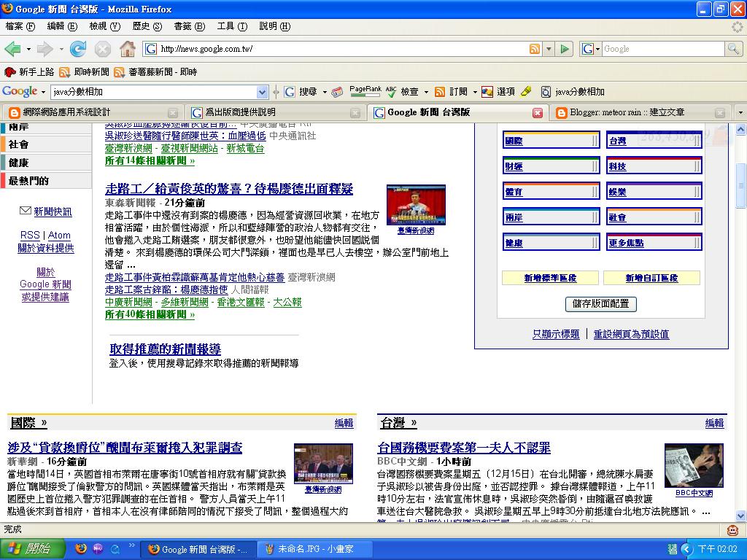Click the PageRank indicator
Screen dimensions: 747x560
[365, 91]
